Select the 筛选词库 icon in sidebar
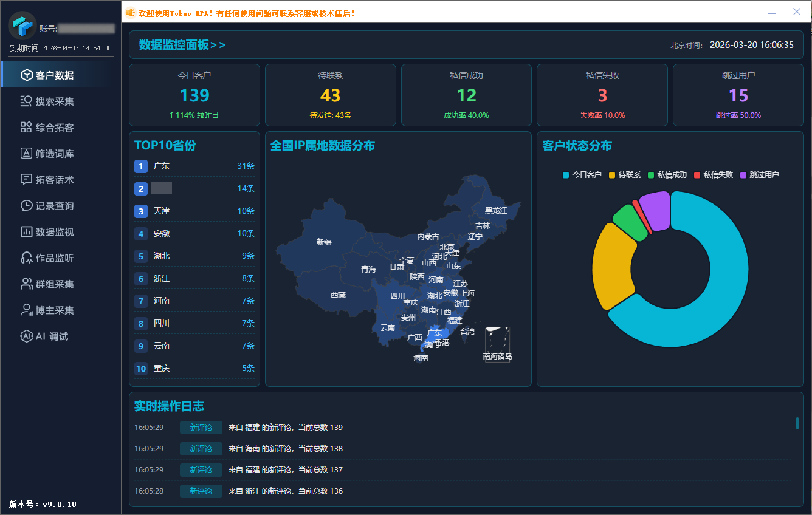Image resolution: width=812 pixels, height=515 pixels. coord(27,154)
